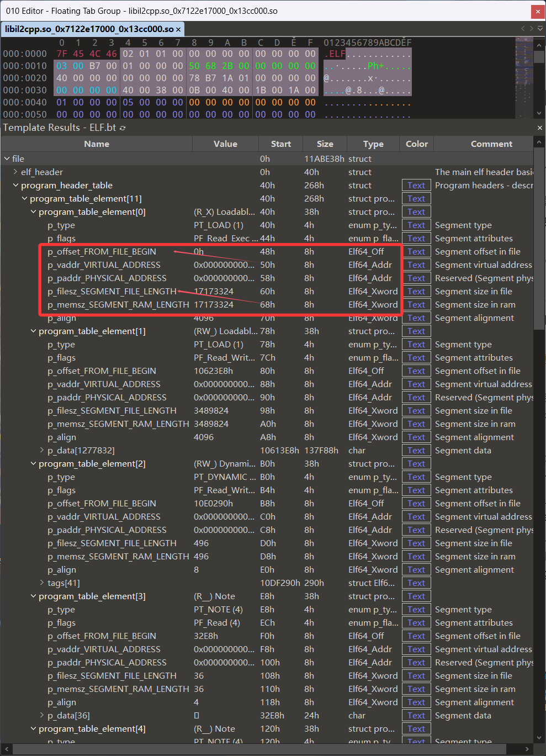Select the p_type row valued PT_LOAD at 78h
Screen dimensions: 546x756
tap(267, 345)
